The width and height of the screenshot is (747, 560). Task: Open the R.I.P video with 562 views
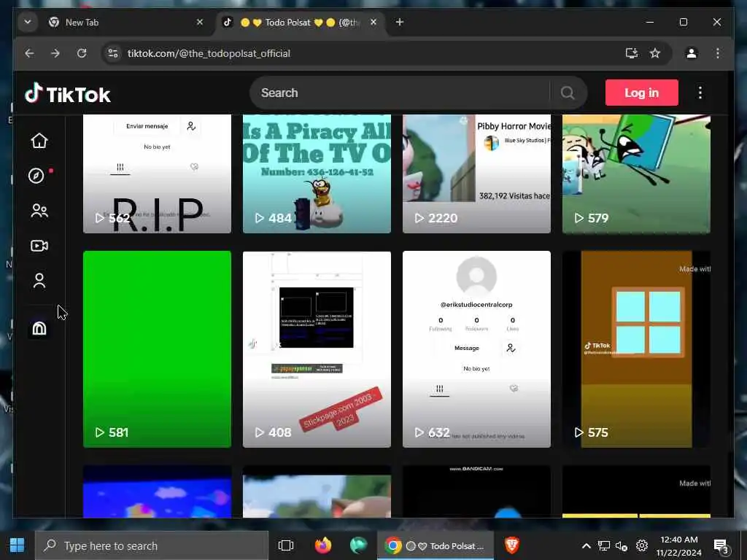pyautogui.click(x=158, y=174)
